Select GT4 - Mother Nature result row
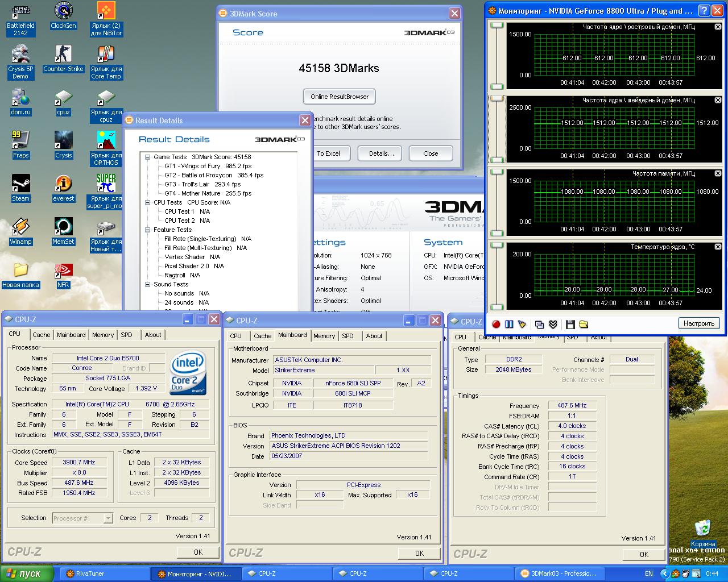Screen dimensions: 728x582 208,193
